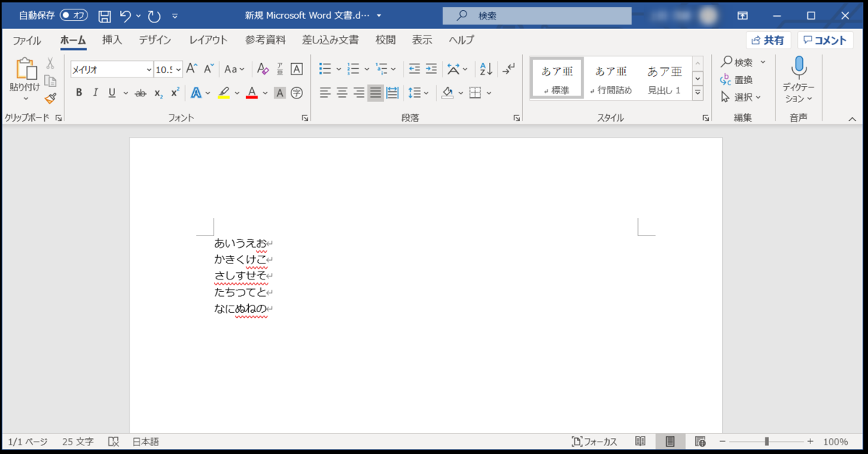The height and width of the screenshot is (454, 868).
Task: Open line spacing dropdown
Action: [x=419, y=93]
